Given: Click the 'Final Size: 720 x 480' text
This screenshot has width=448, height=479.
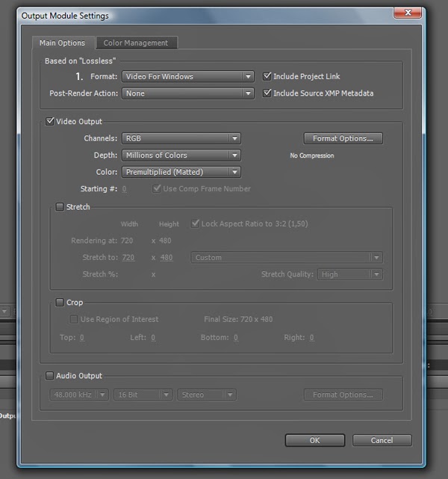Looking at the screenshot, I should [x=238, y=319].
